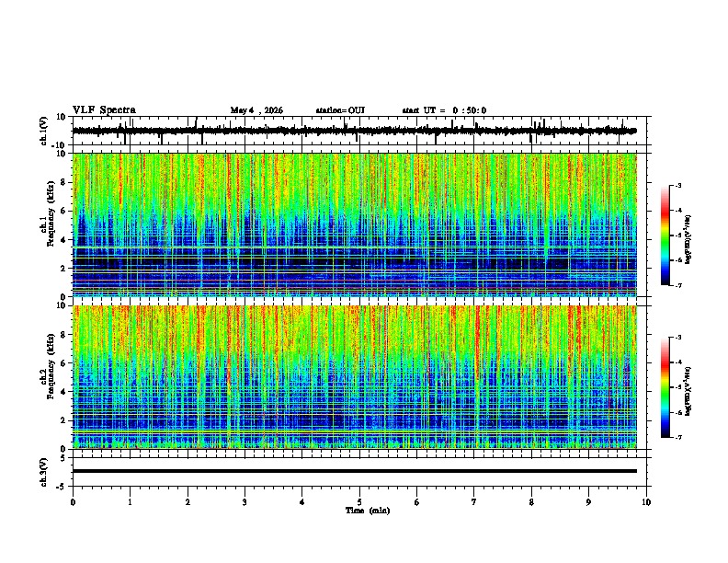Click the ch.3 flat voltage line

pyautogui.click(x=354, y=471)
